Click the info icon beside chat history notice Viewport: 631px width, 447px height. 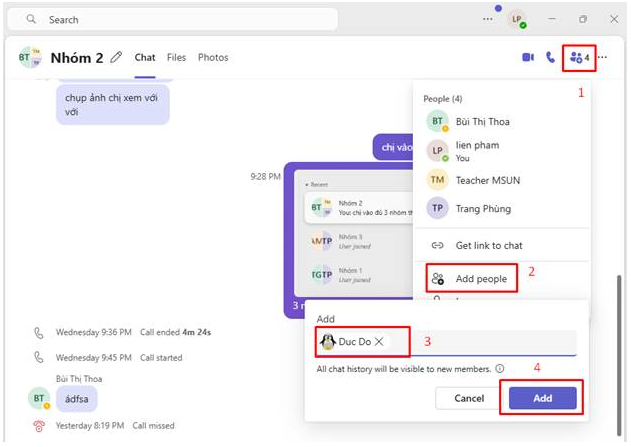[499, 368]
